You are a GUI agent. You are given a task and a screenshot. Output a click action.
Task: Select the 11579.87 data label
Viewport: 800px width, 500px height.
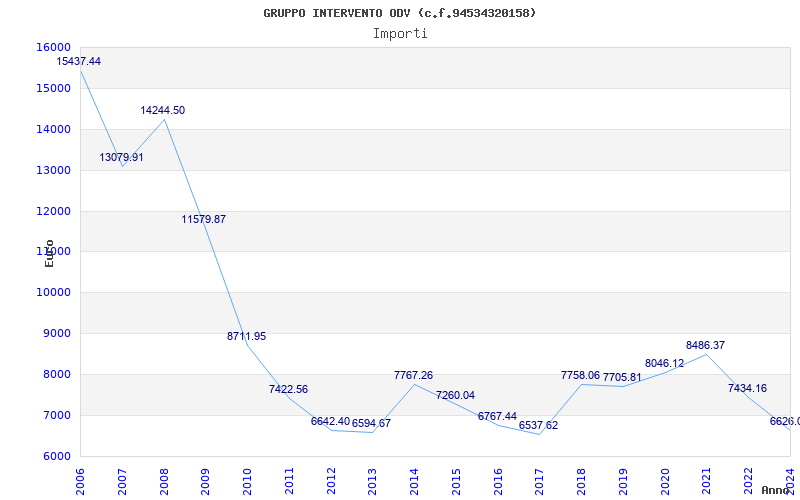pos(204,219)
